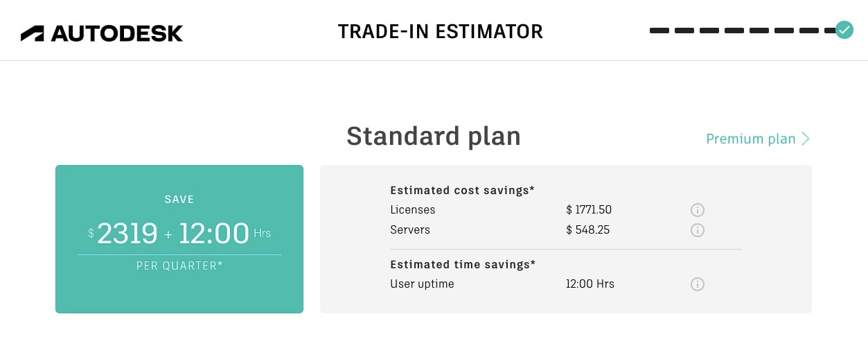Show User uptime info tooltip icon
The image size is (868, 339).
point(698,284)
